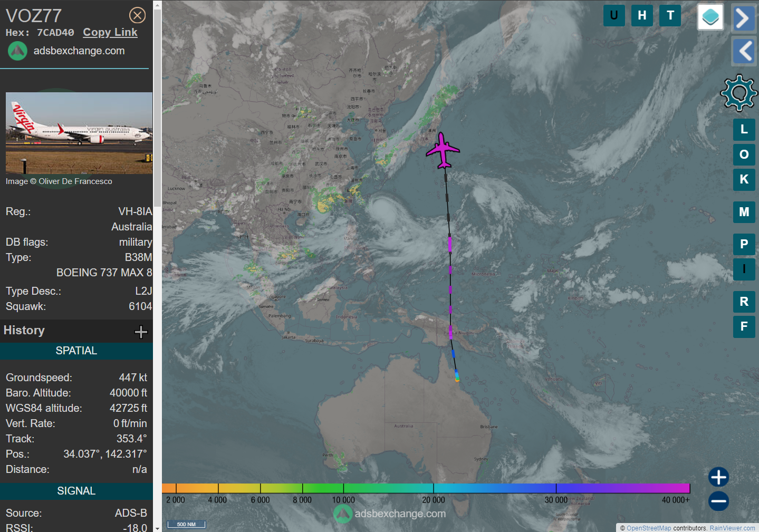Toggle the L map option button
759x532 pixels.
point(744,129)
